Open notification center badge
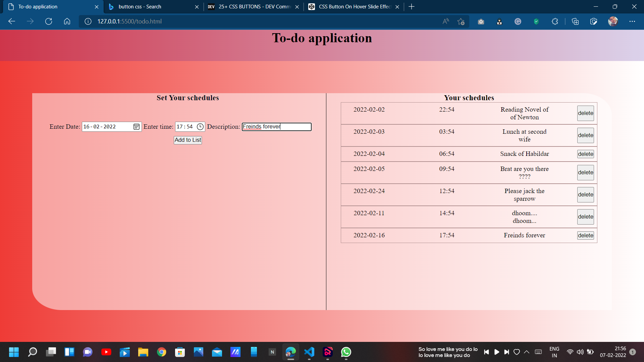 tap(633, 352)
